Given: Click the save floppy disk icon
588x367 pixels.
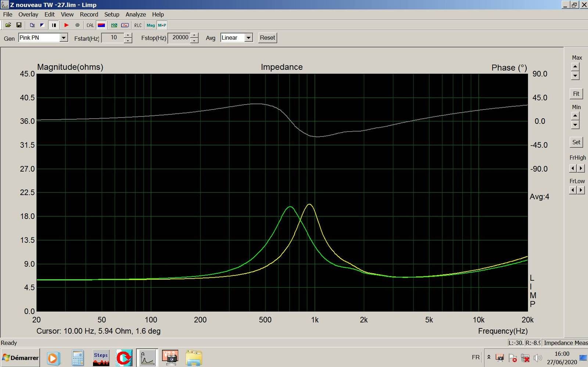Looking at the screenshot, I should (19, 25).
